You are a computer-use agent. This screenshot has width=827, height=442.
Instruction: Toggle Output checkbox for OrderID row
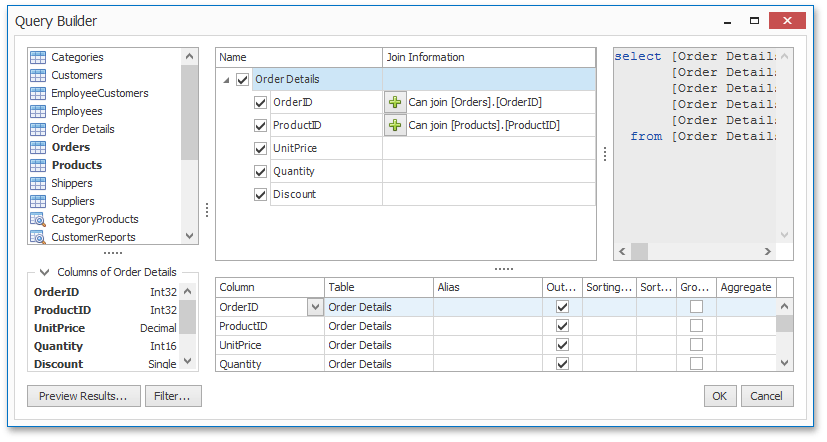click(x=563, y=307)
